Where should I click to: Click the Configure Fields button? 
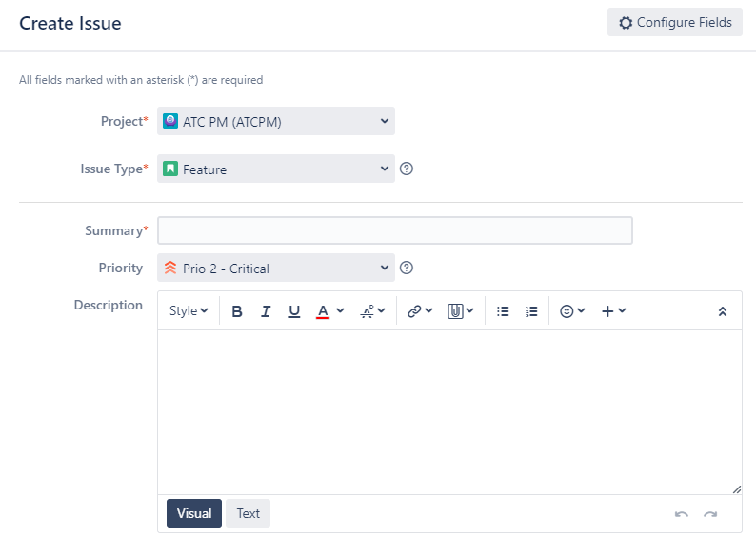pos(674,22)
